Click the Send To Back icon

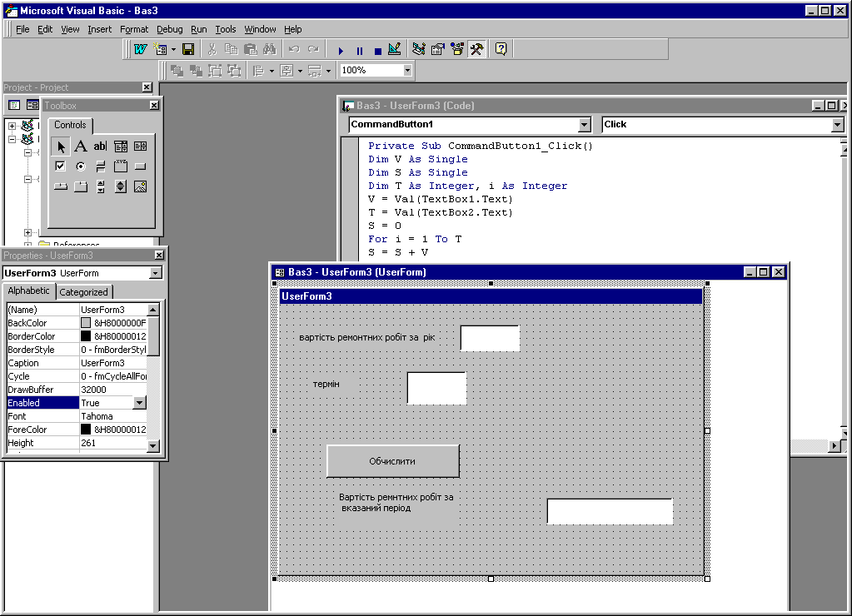196,71
